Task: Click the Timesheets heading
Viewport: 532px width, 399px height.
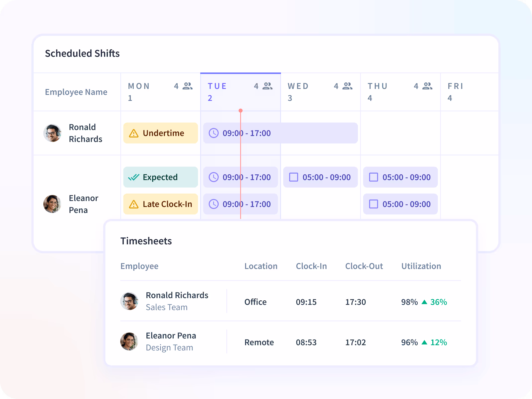Action: click(146, 241)
